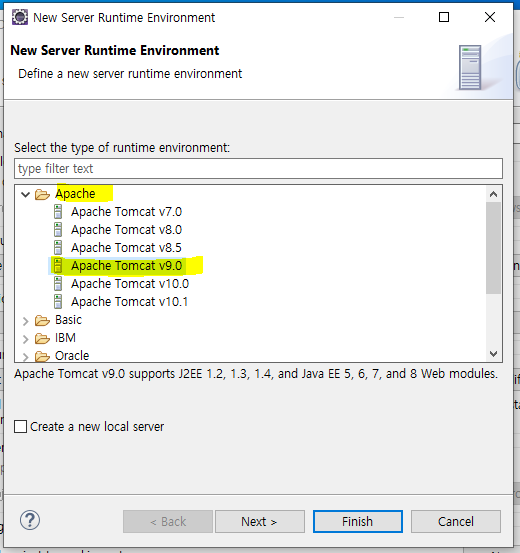Collapse the Apache tree category

[x=25, y=194]
